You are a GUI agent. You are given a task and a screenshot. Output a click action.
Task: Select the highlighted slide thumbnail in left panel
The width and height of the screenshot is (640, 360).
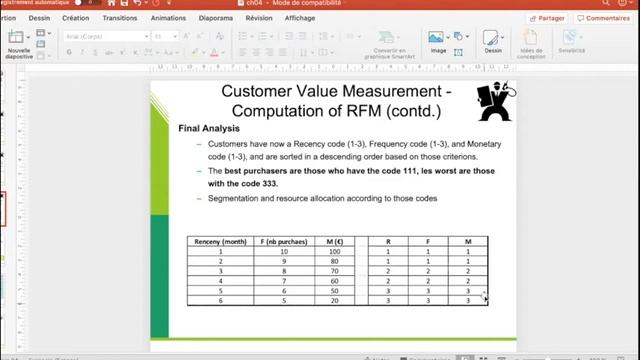pyautogui.click(x=3, y=209)
